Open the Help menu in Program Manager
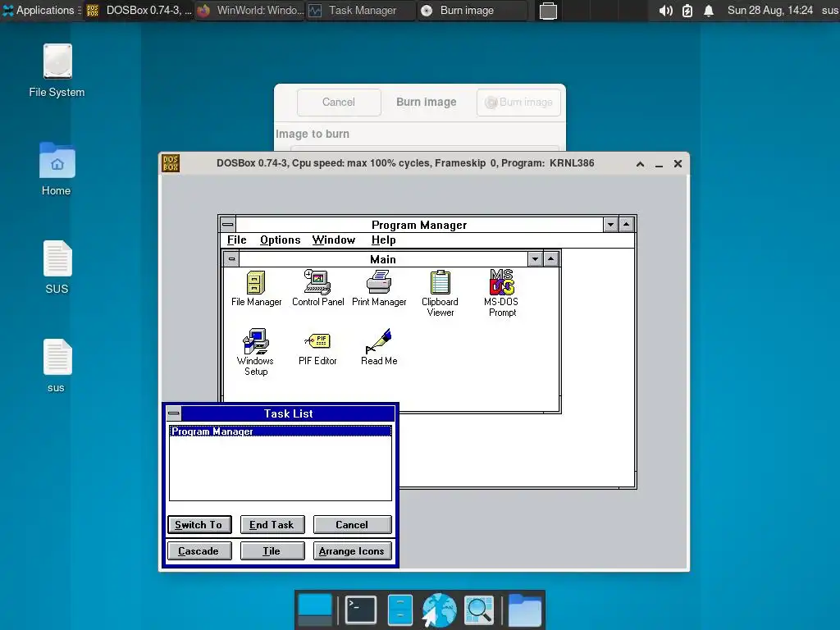 [x=384, y=240]
